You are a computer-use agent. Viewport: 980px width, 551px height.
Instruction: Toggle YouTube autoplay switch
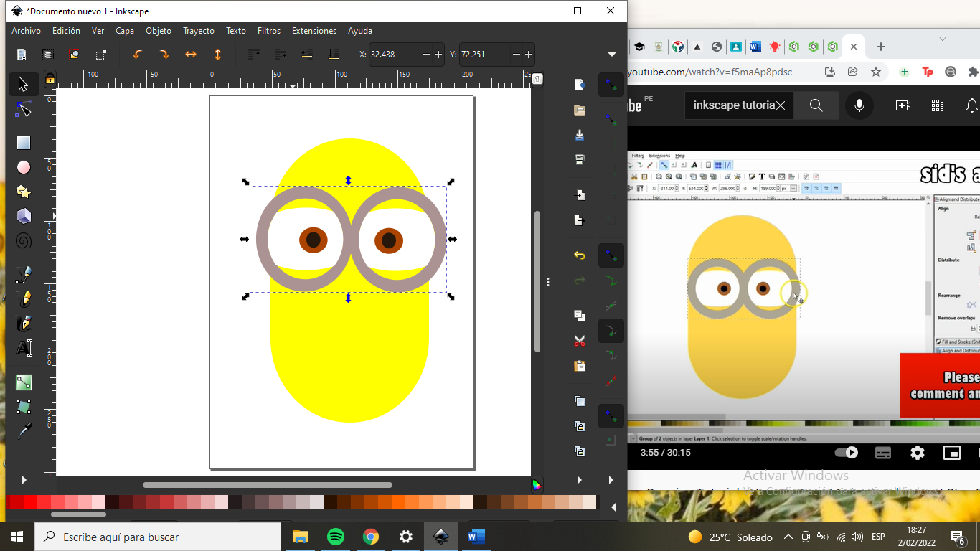coord(847,453)
